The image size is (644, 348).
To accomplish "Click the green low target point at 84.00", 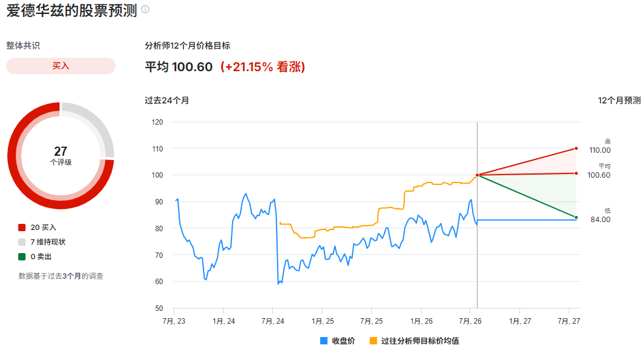I will click(x=576, y=217).
